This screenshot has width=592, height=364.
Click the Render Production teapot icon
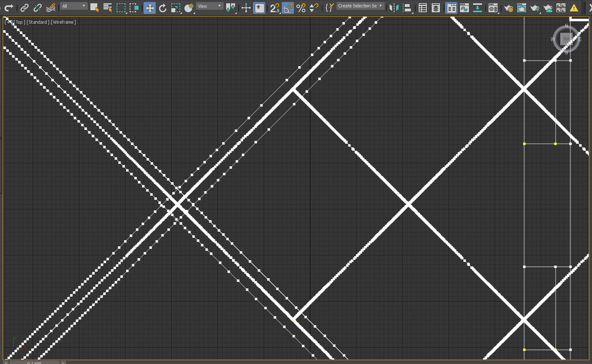click(535, 7)
